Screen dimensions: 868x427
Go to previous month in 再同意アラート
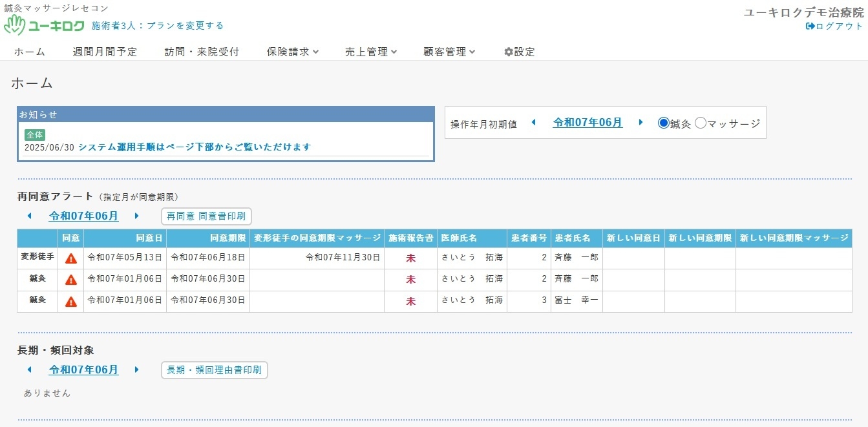(x=30, y=216)
